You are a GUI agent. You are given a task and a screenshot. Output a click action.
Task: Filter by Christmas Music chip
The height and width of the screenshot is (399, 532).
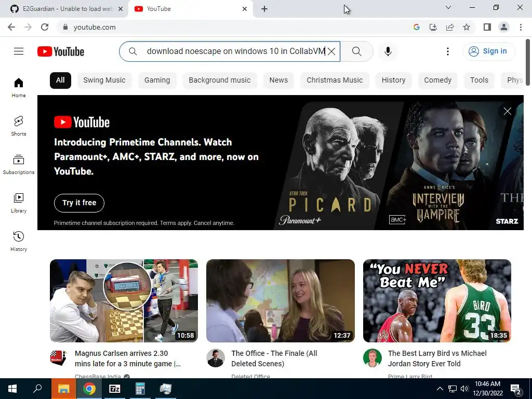[335, 81]
